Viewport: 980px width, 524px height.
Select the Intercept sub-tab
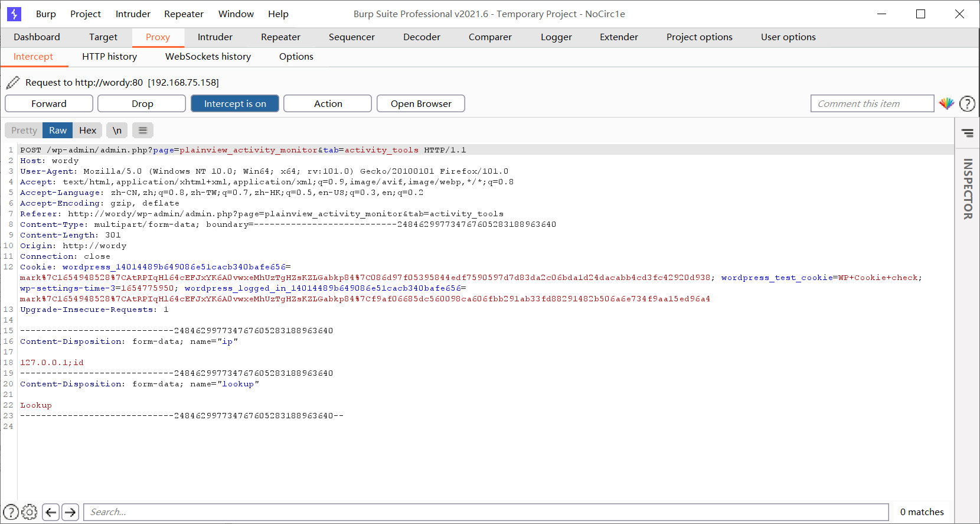[33, 56]
